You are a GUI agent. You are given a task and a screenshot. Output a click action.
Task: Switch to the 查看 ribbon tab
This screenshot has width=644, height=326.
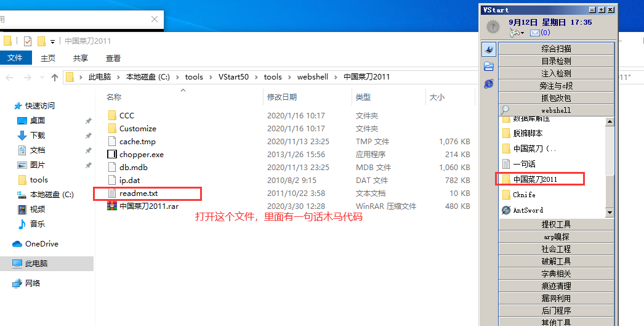coord(113,58)
